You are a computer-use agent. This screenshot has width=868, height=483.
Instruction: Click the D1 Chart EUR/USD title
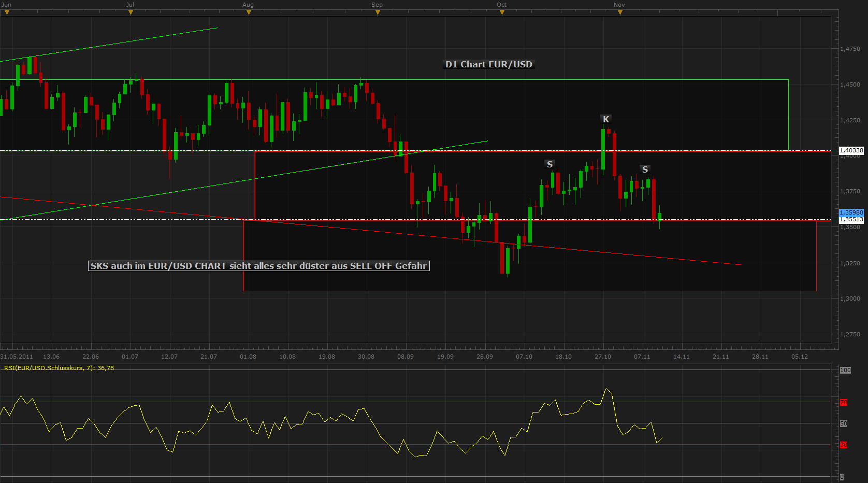tap(488, 64)
